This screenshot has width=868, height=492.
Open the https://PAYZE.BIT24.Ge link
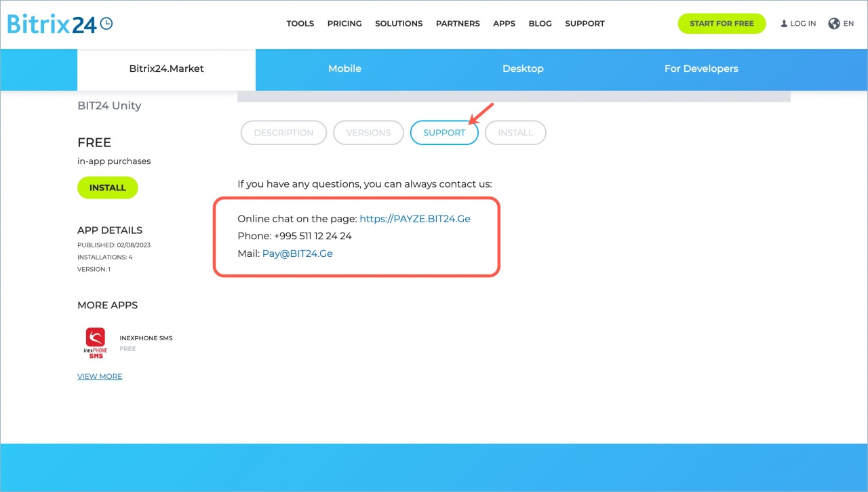(x=415, y=219)
